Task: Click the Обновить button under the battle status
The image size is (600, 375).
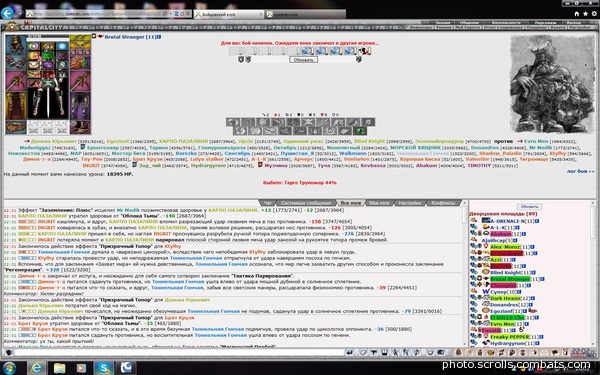Action: tap(303, 60)
